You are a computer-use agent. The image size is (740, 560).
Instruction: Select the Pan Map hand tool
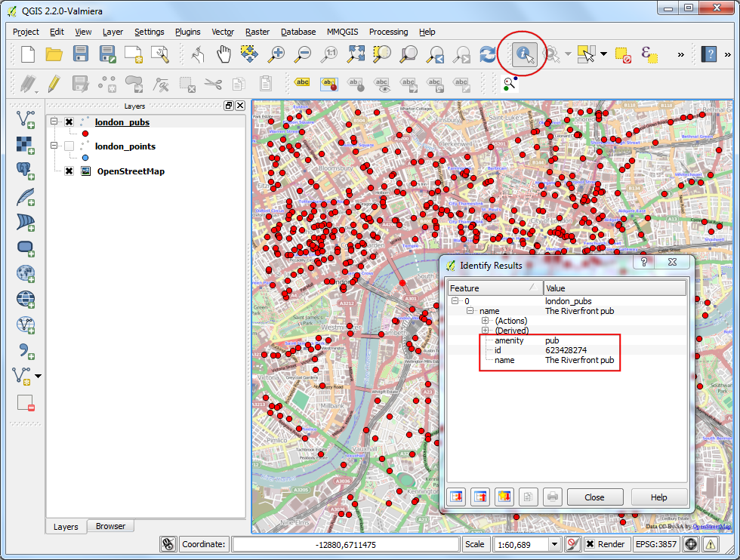tap(224, 54)
